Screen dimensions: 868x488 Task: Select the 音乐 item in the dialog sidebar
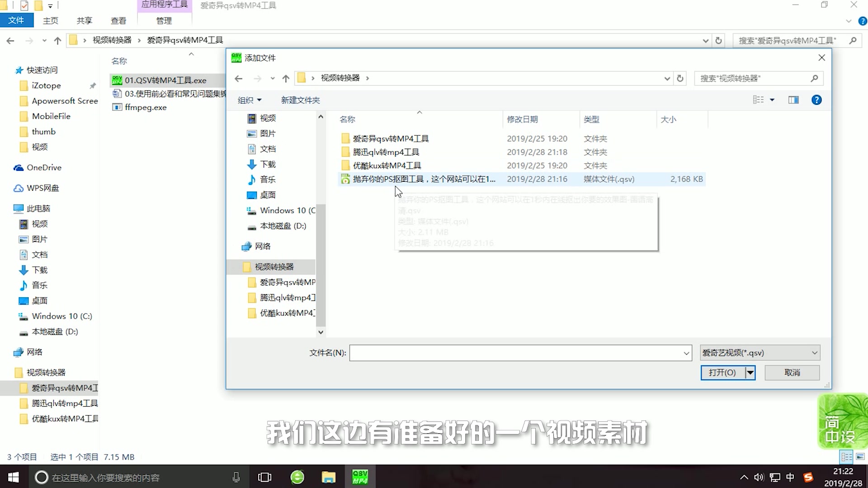point(267,179)
